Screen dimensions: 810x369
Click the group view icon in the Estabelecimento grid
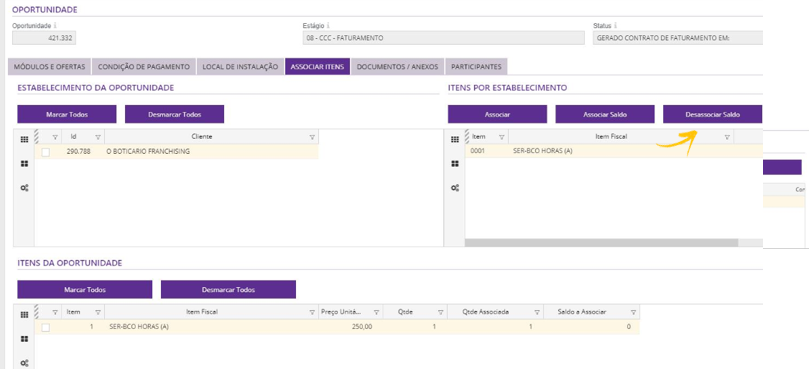point(24,164)
